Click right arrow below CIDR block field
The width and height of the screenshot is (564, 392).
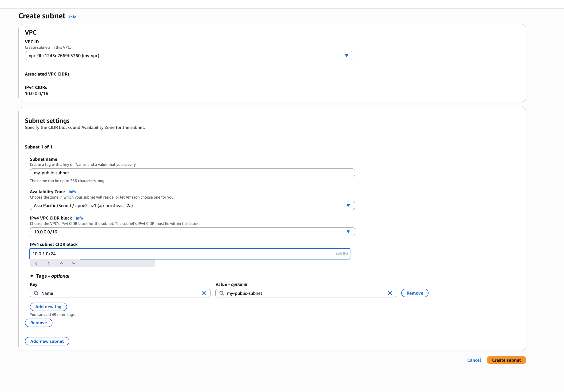(49, 263)
